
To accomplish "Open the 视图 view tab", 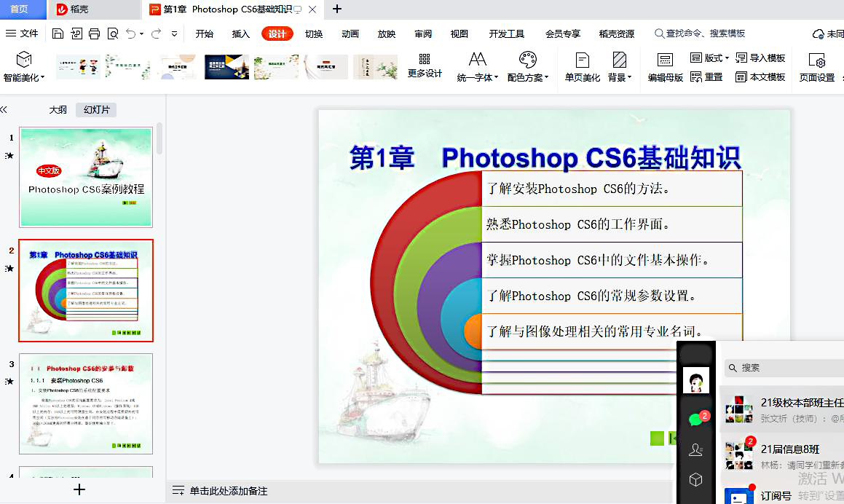I will (460, 34).
